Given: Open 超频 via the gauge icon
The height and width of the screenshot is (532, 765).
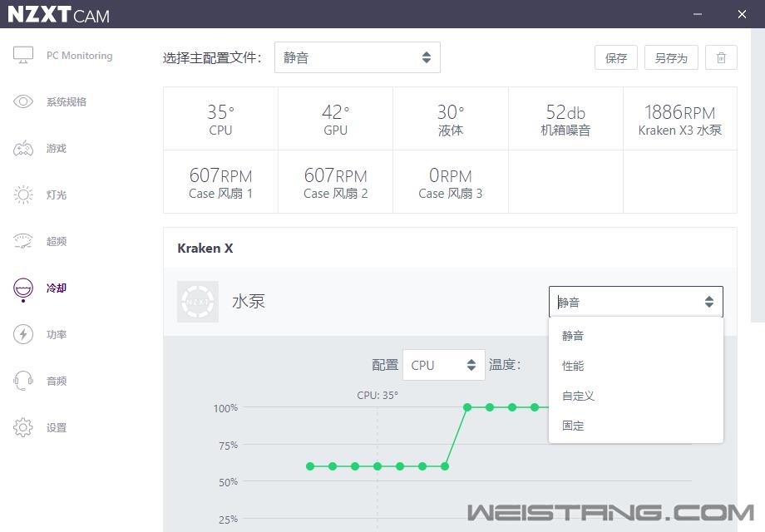Looking at the screenshot, I should pyautogui.click(x=23, y=241).
